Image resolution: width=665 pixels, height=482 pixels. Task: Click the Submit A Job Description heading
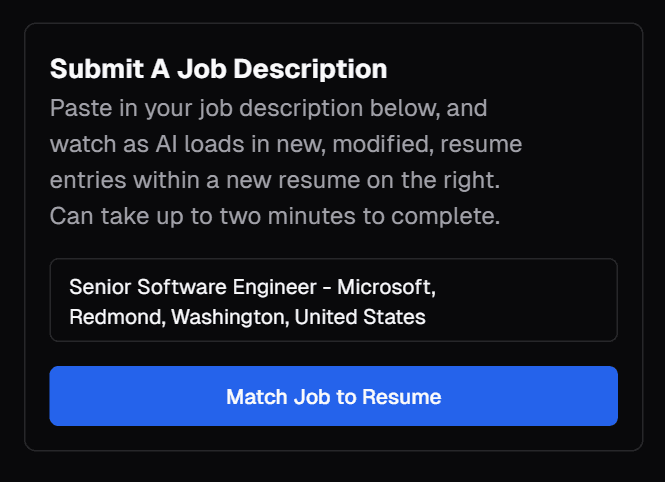[x=218, y=70]
